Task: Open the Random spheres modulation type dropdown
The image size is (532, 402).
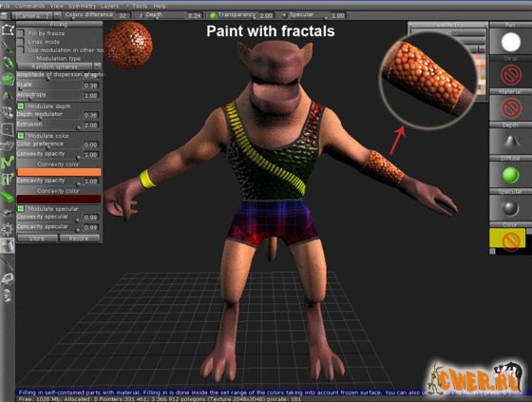Action: [x=55, y=67]
